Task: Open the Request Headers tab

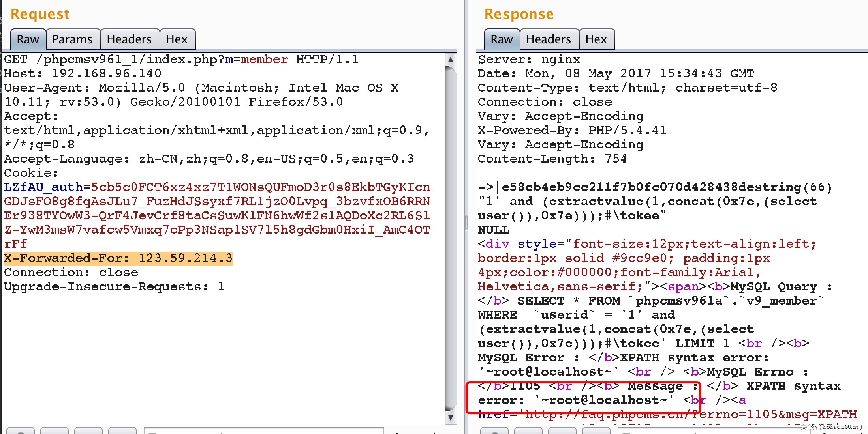Action: (x=129, y=39)
